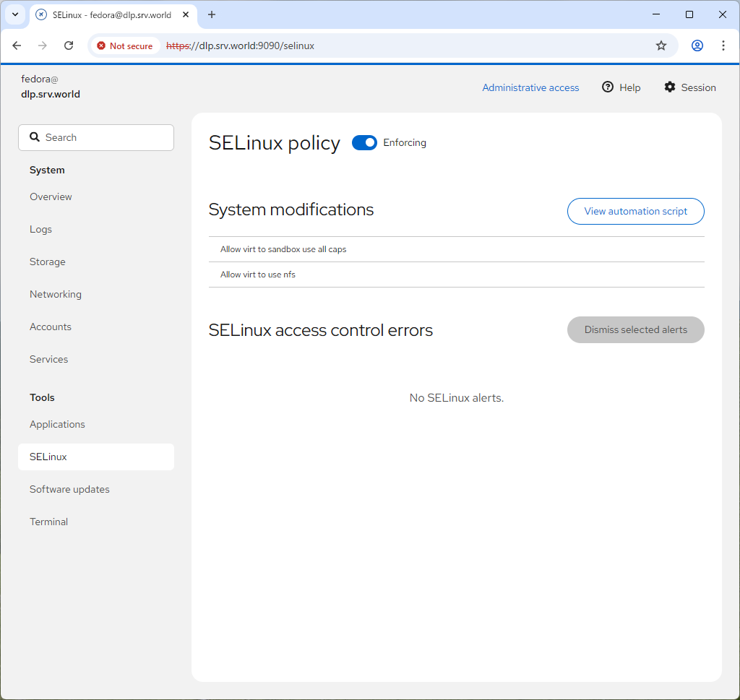Viewport: 740px width, 700px height.
Task: Open the Logs page in sidebar
Action: [41, 229]
